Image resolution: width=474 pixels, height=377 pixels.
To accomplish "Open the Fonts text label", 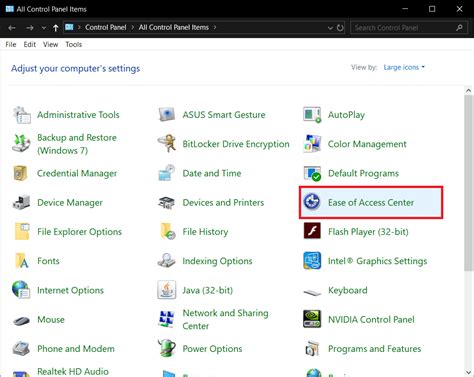I will pyautogui.click(x=48, y=261).
